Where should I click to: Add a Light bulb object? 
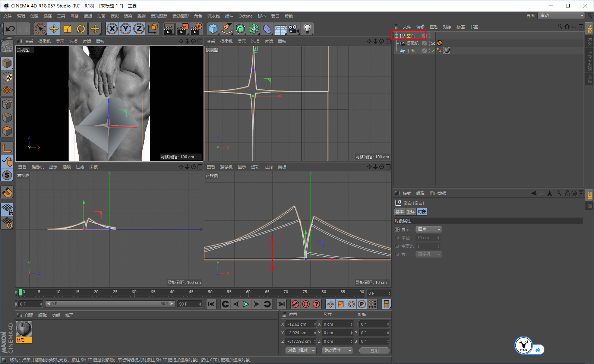coord(307,29)
